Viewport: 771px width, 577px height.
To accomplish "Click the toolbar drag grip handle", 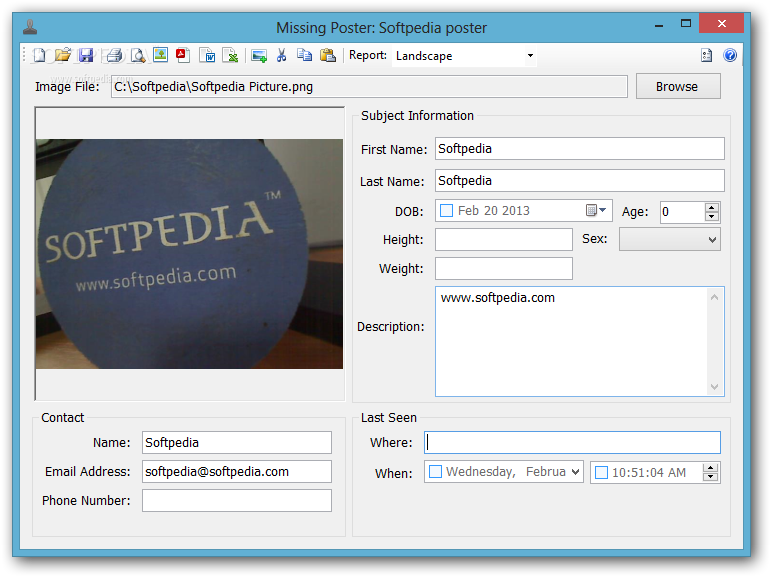I will pyautogui.click(x=24, y=55).
